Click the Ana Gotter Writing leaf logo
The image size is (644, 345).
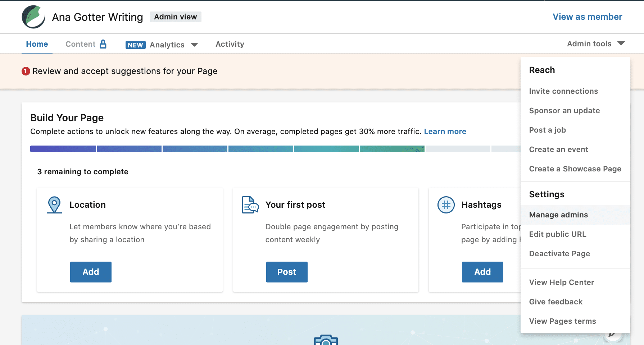point(33,17)
